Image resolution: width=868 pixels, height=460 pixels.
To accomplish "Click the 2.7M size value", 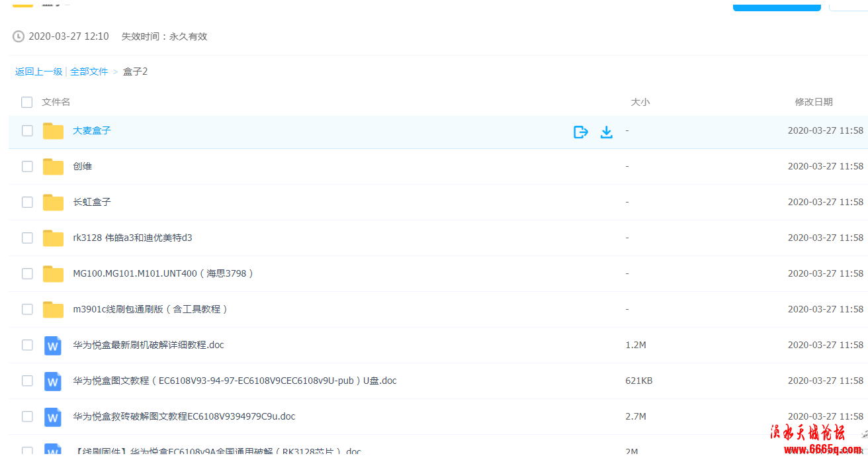I will click(636, 416).
